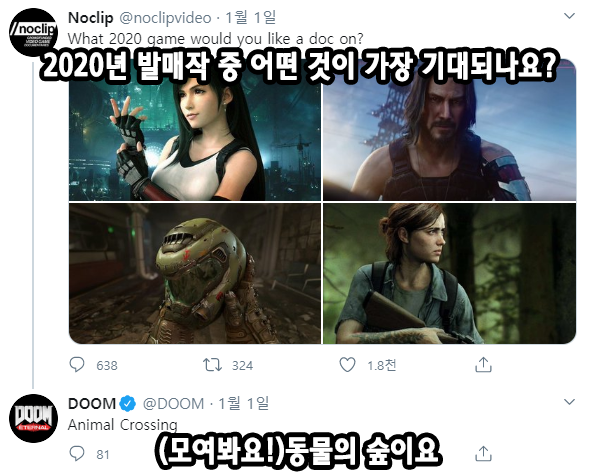Reply to the Noclip tweet
The width and height of the screenshot is (589, 473).
pyautogui.click(x=77, y=364)
